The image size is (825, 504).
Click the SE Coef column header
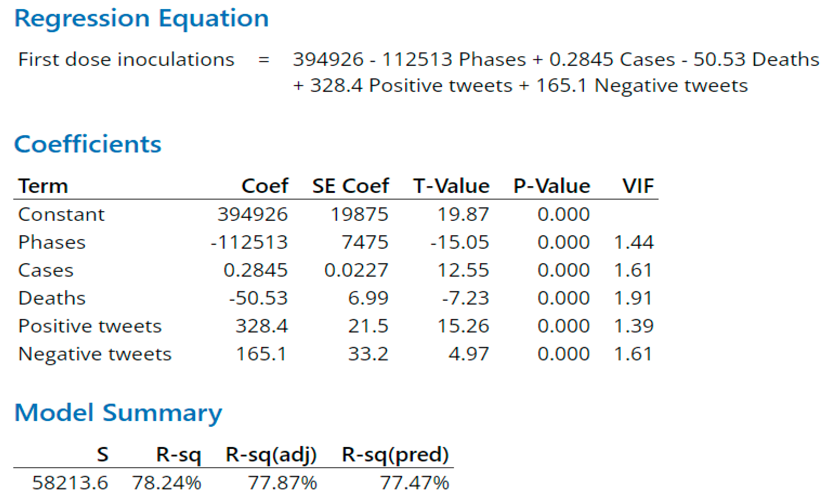pos(351,186)
